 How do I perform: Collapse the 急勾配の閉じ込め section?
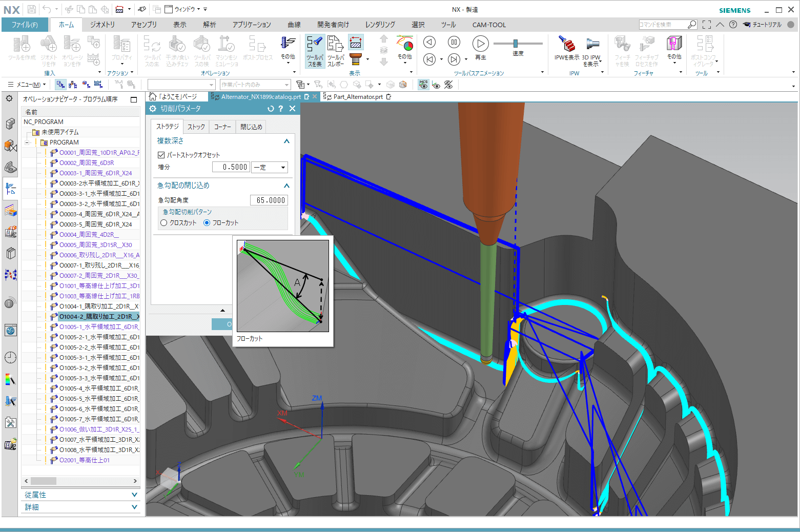pos(286,186)
